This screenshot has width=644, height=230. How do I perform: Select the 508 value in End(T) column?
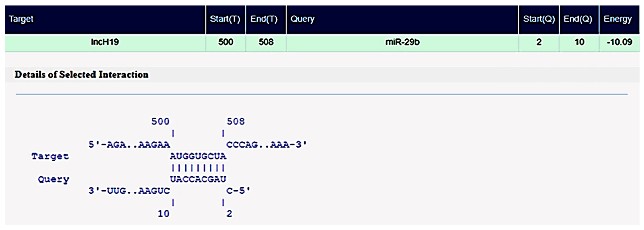[x=266, y=42]
